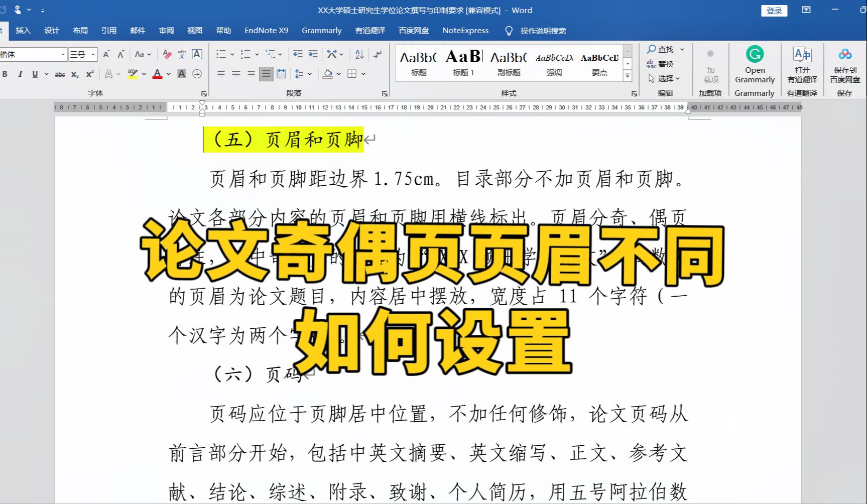Toggle underline formatting
867x504 pixels.
(35, 74)
